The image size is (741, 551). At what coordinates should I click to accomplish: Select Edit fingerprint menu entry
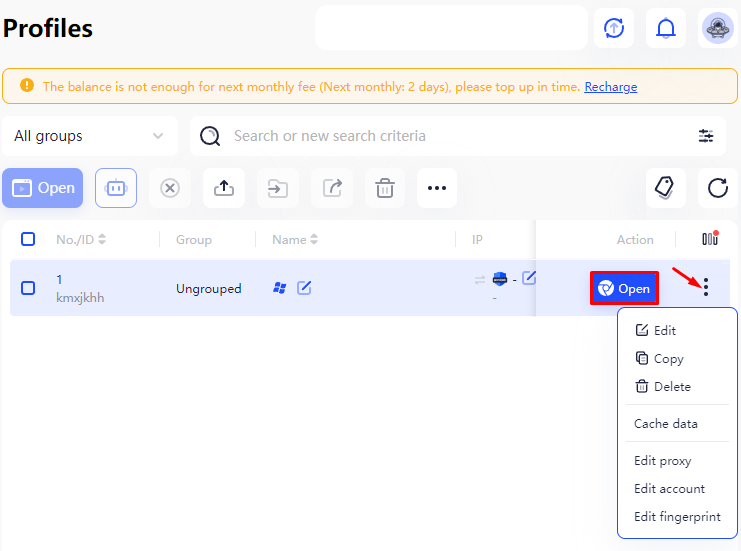677,517
